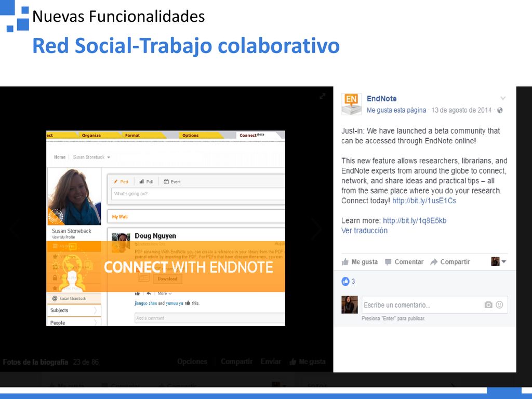Focus the 'Add a comment' field
Viewport: 532px width, 399px height.
tap(210, 318)
